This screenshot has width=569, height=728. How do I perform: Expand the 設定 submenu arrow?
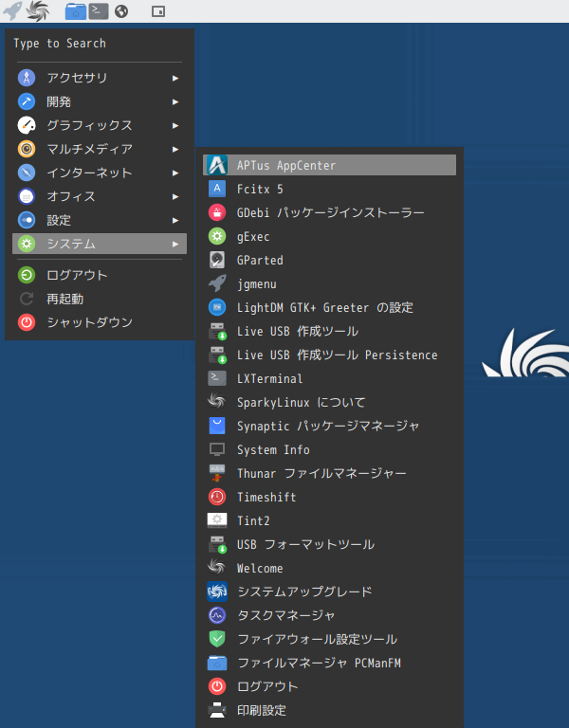pos(175,220)
